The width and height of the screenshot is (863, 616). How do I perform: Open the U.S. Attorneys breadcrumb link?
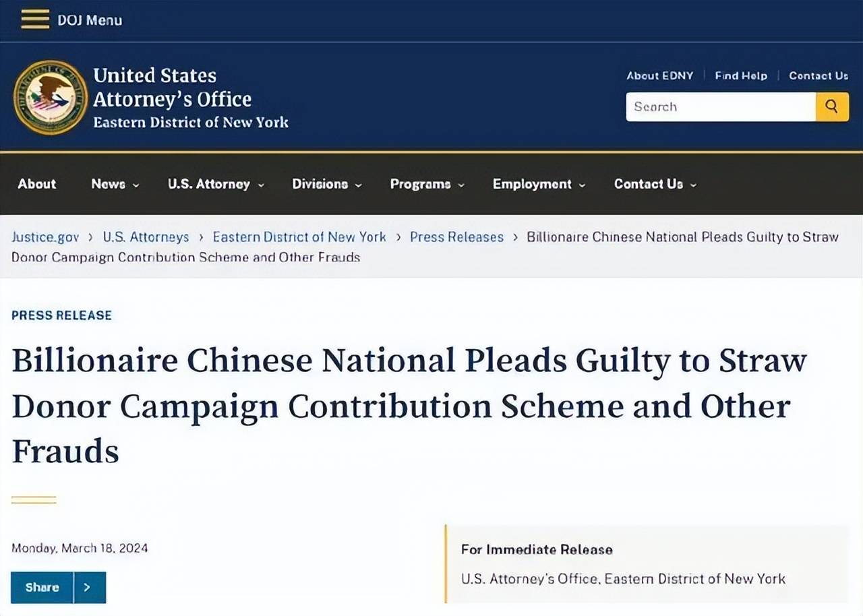tap(146, 237)
